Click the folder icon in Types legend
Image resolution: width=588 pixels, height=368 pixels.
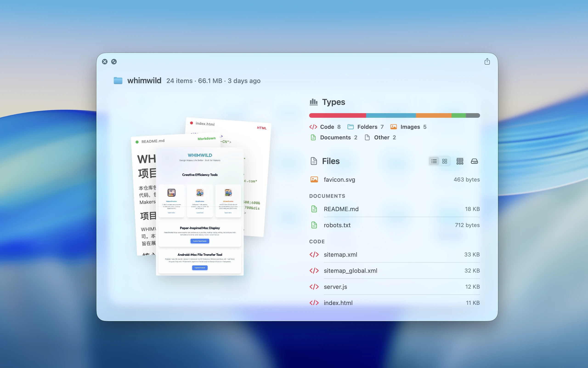tap(350, 127)
